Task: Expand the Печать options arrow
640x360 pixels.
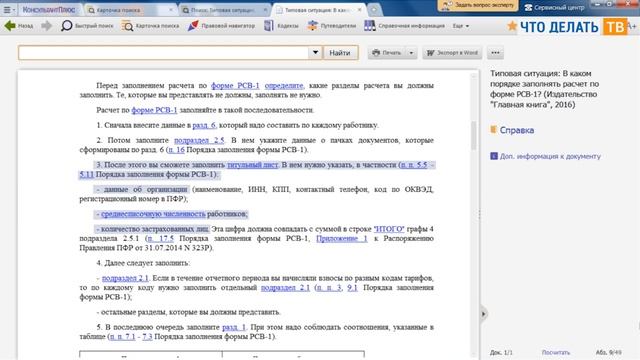Action: coord(411,53)
